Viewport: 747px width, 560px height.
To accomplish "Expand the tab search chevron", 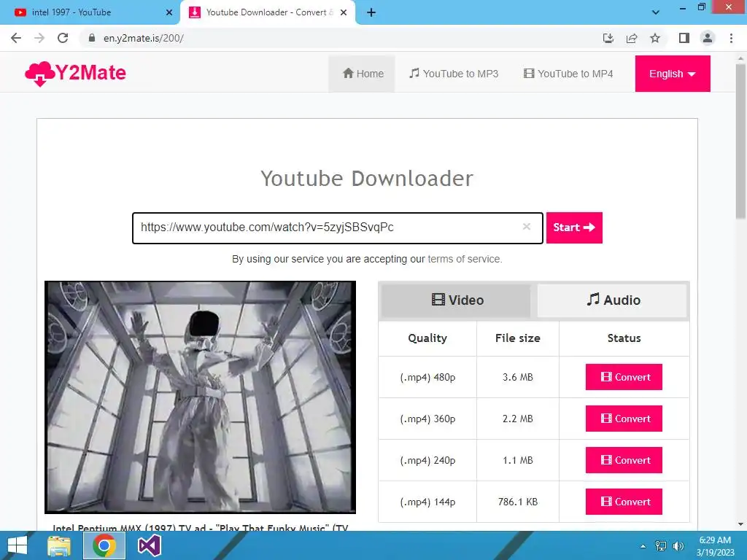I will pos(656,12).
